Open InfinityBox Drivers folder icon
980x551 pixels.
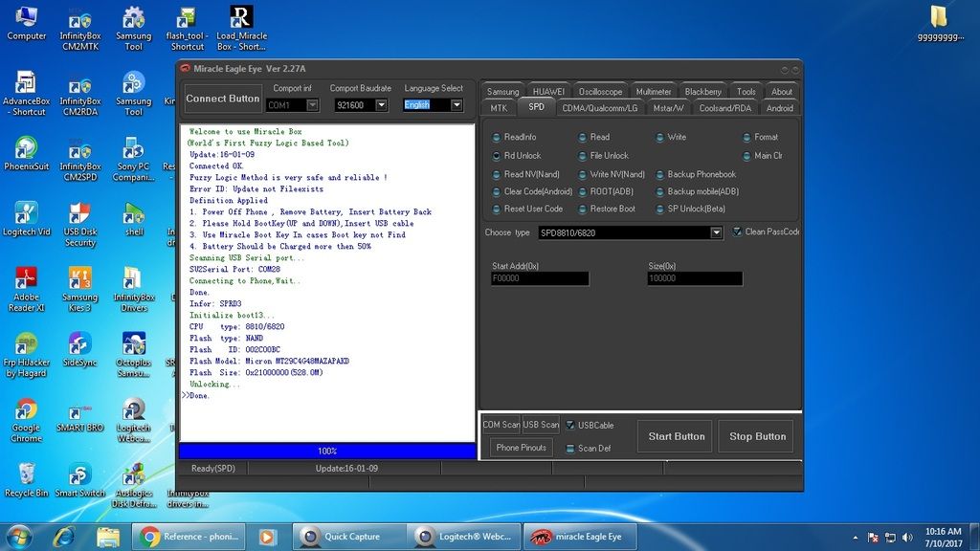coord(134,290)
